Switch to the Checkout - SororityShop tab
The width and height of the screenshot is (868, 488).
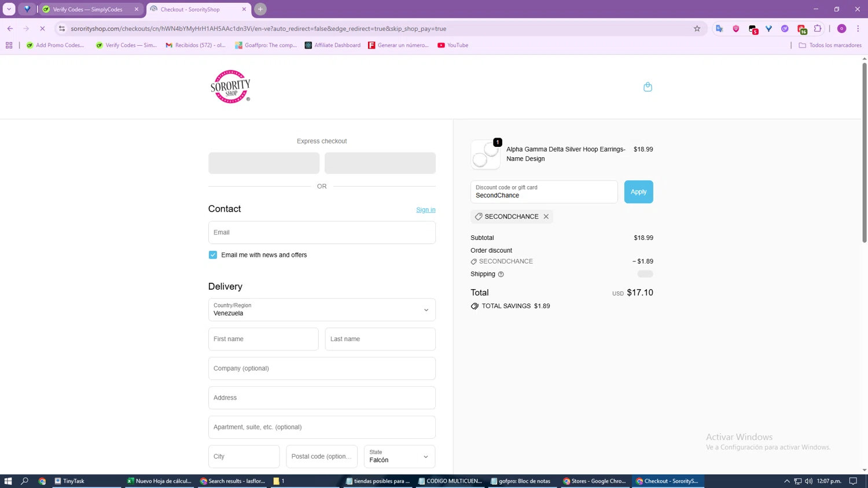199,9
